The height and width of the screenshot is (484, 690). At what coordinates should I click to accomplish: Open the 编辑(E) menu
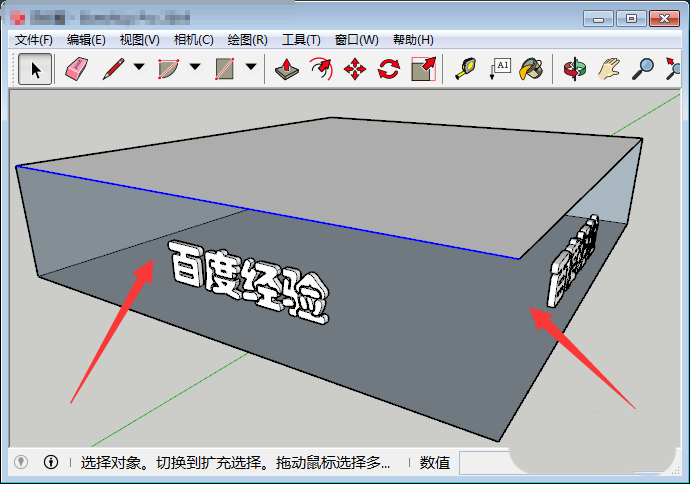pos(86,40)
